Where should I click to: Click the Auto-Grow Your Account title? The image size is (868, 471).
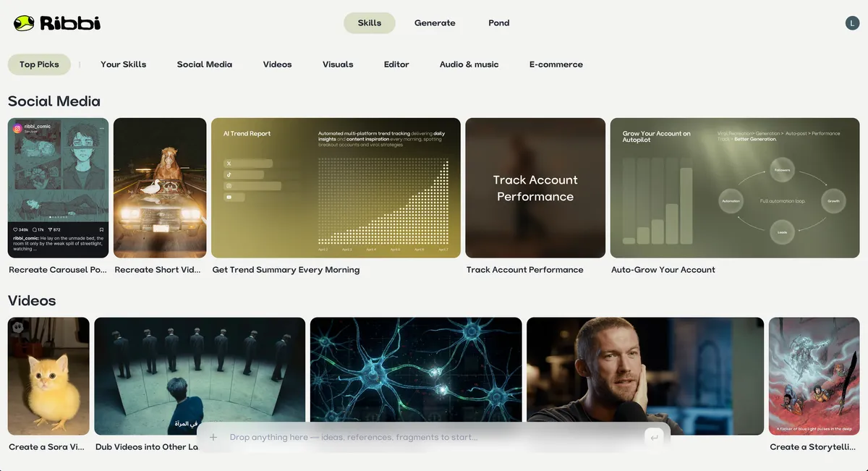tap(663, 270)
